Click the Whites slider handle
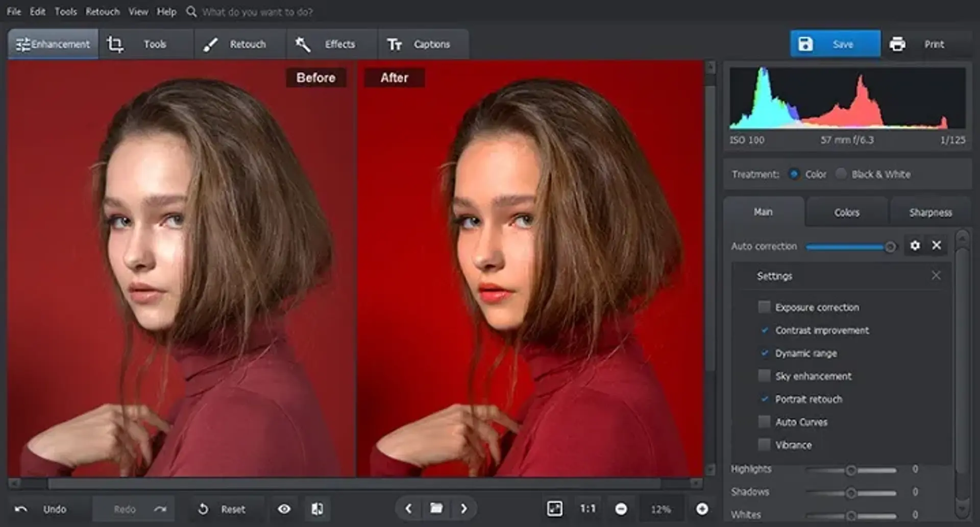Viewport: 980px width, 527px height. [x=851, y=516]
